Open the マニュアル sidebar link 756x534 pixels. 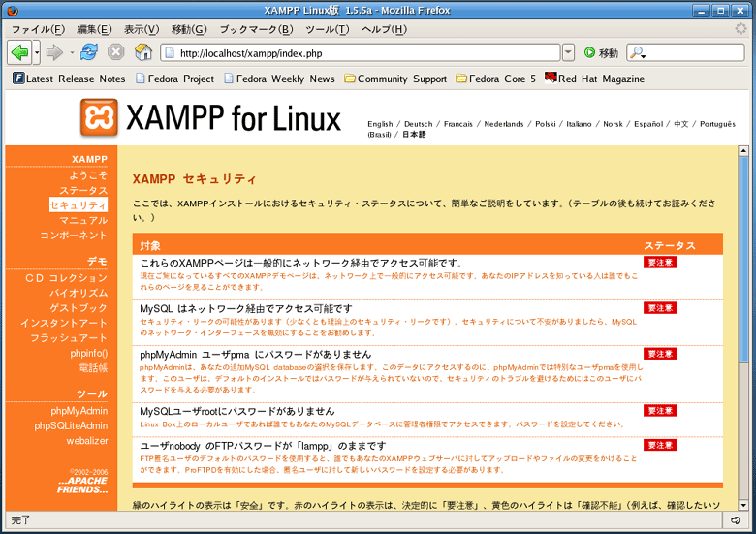pos(83,220)
